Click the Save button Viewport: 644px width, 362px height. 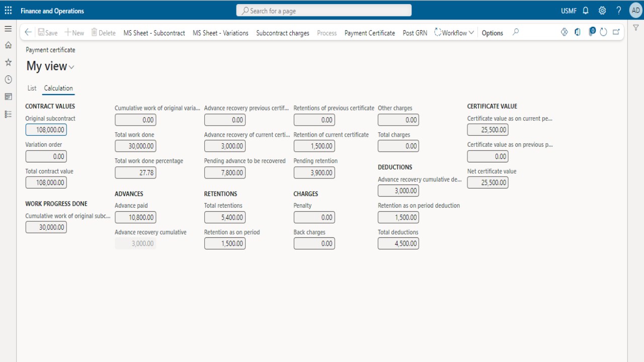[x=48, y=33]
